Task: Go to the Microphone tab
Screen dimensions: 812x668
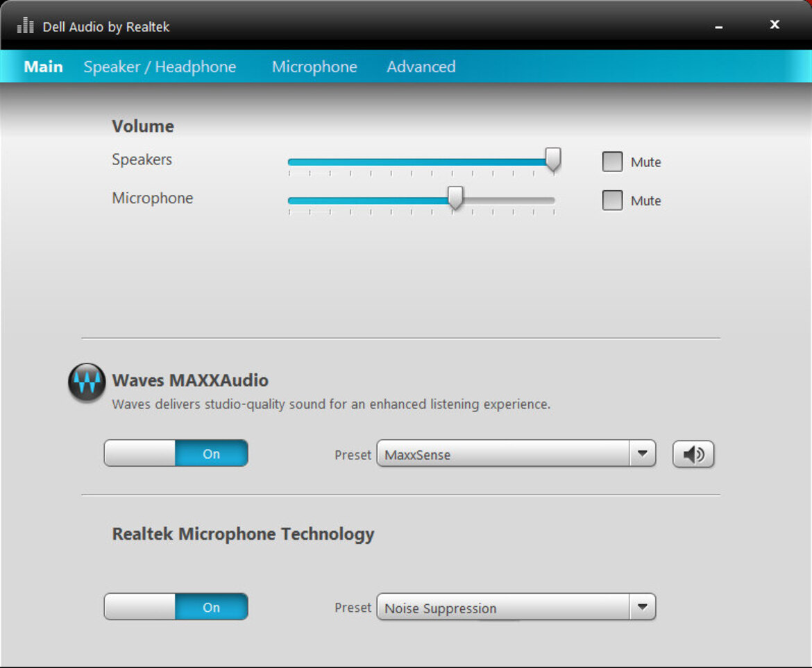Action: (314, 67)
